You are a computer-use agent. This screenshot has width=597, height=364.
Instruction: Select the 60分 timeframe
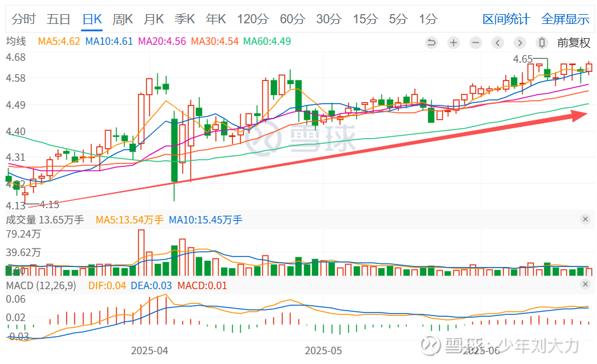coord(292,18)
